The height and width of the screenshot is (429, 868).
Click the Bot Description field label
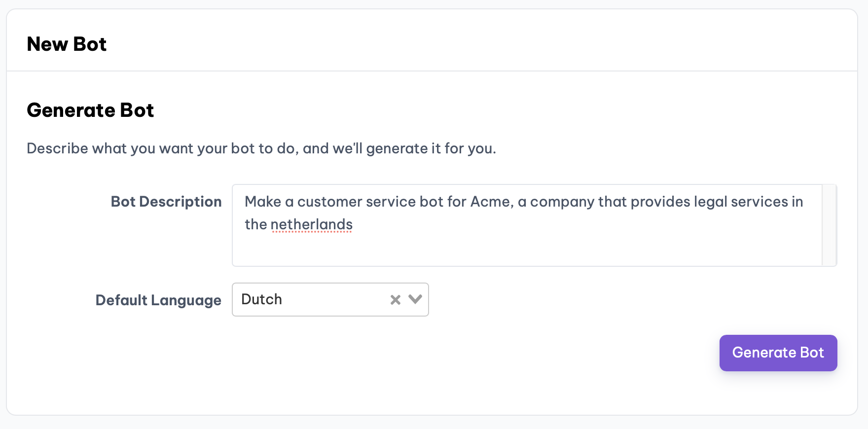(166, 202)
